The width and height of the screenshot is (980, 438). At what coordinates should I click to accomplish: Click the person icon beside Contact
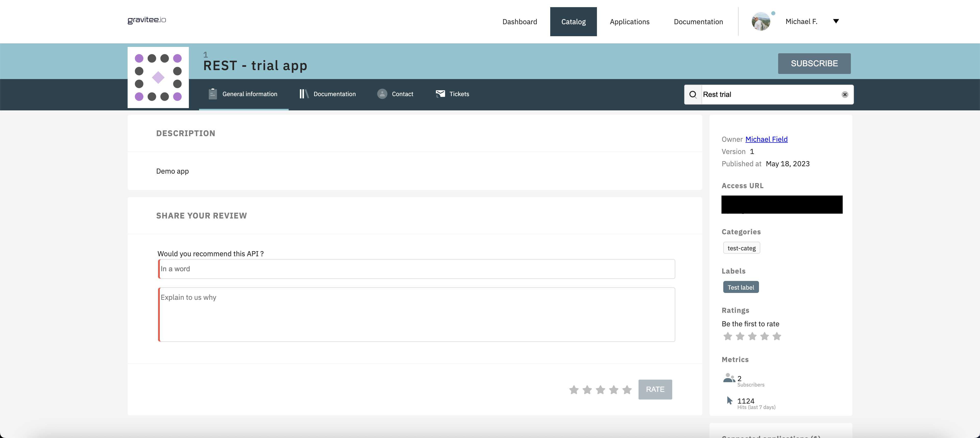(382, 94)
